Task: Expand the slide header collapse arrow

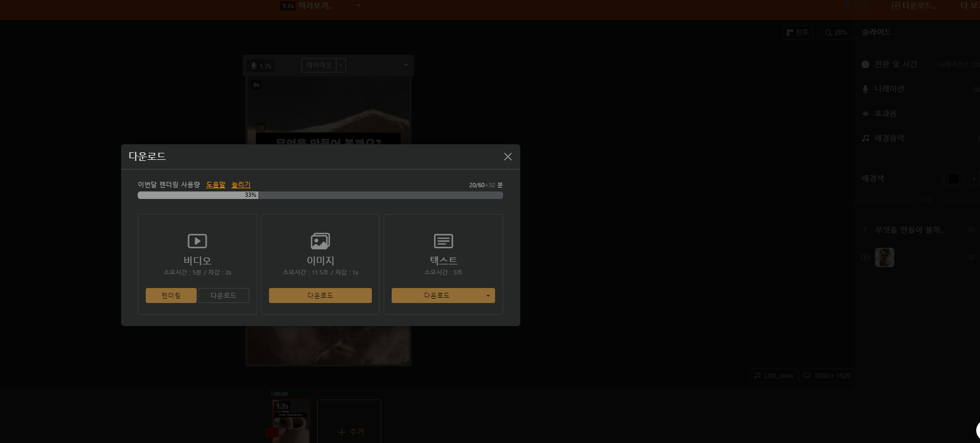Action: point(406,65)
